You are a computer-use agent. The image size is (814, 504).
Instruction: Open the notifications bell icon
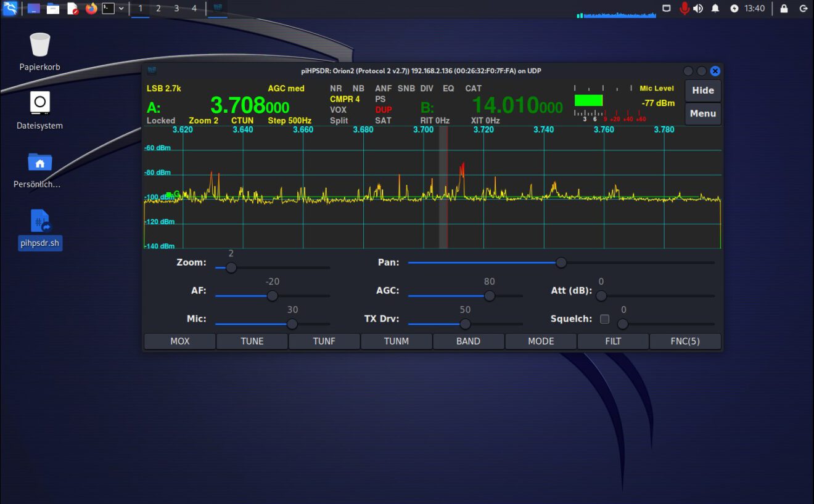[x=715, y=9]
